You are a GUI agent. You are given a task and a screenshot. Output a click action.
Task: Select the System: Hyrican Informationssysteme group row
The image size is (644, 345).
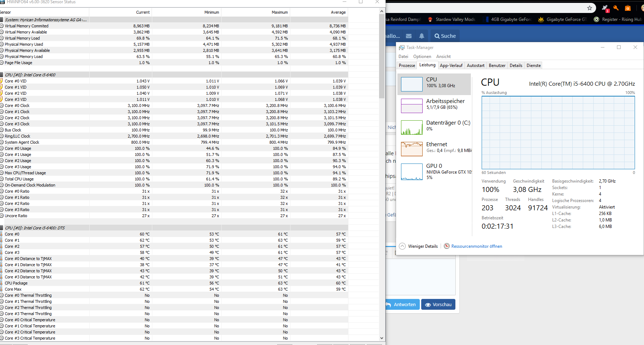(x=174, y=20)
